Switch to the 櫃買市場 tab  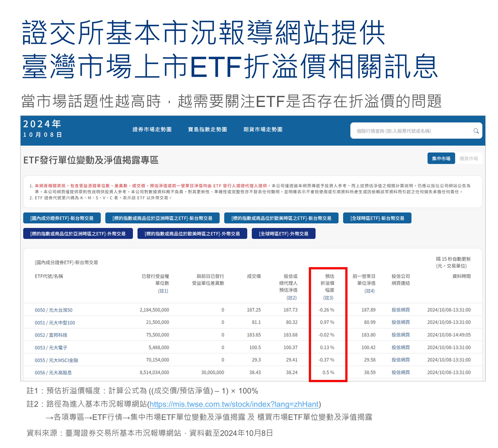click(x=469, y=158)
